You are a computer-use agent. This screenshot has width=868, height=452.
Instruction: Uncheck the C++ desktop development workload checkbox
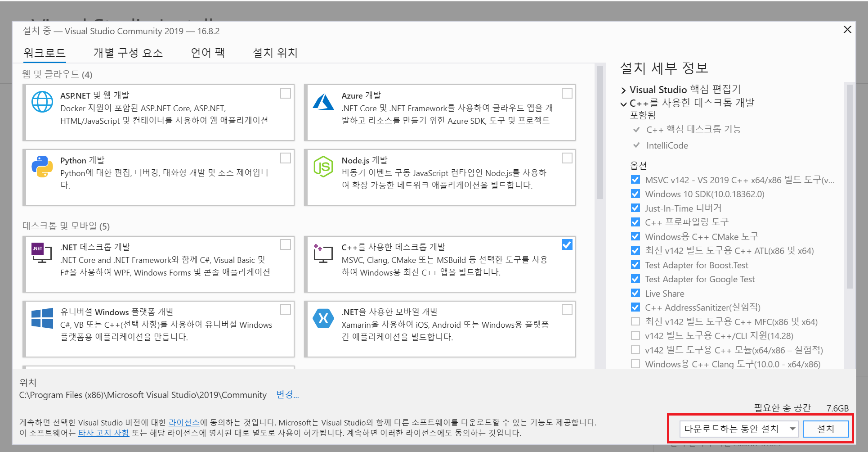(567, 244)
